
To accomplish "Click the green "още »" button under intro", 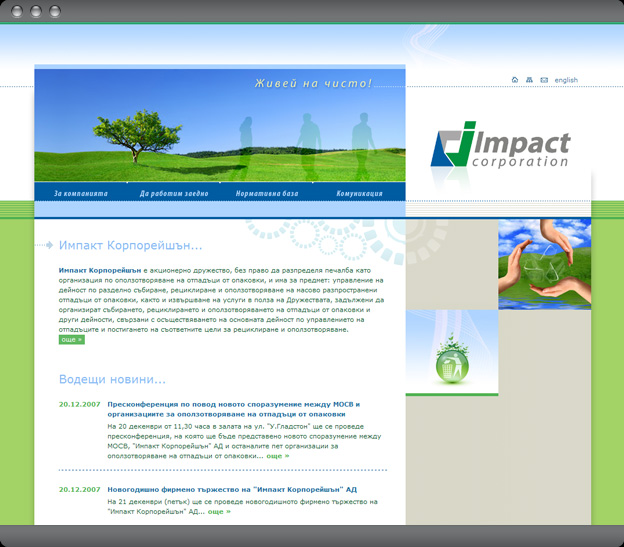I will point(72,339).
